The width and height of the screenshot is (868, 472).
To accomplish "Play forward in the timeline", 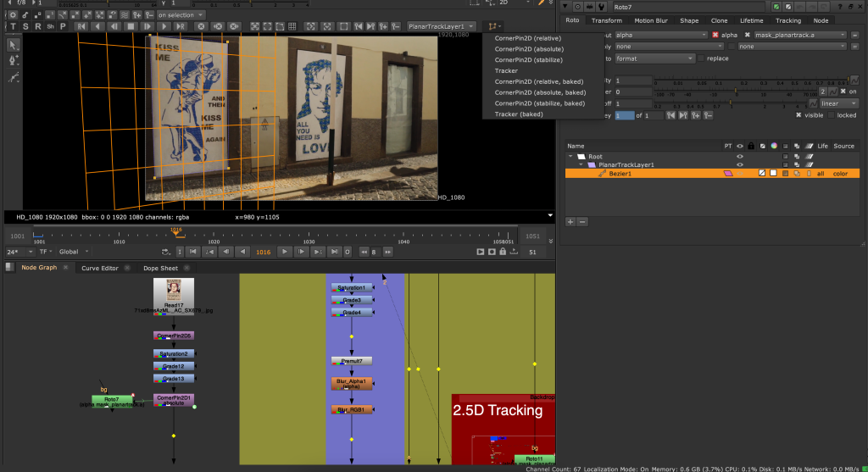I will (284, 252).
